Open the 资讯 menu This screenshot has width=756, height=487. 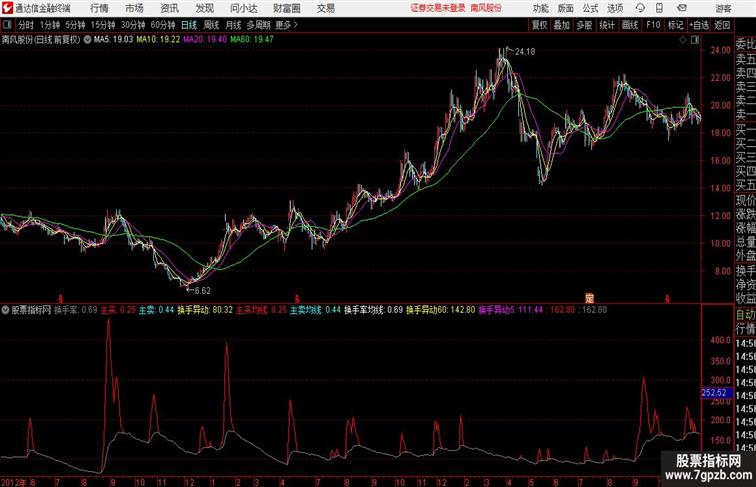(169, 8)
